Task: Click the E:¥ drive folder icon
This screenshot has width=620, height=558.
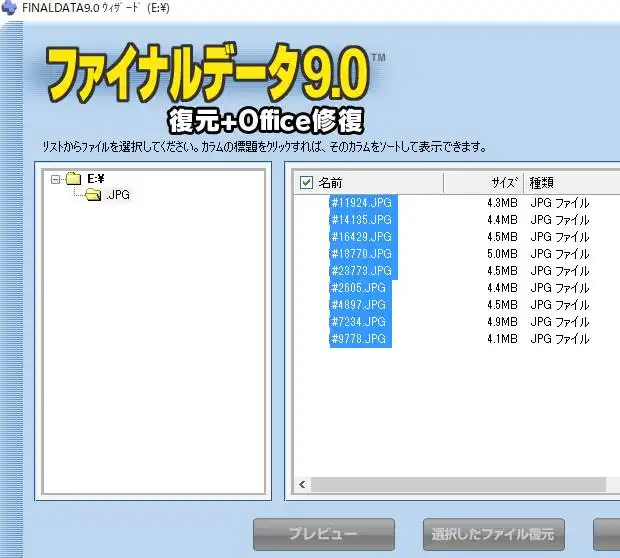Action: (74, 179)
